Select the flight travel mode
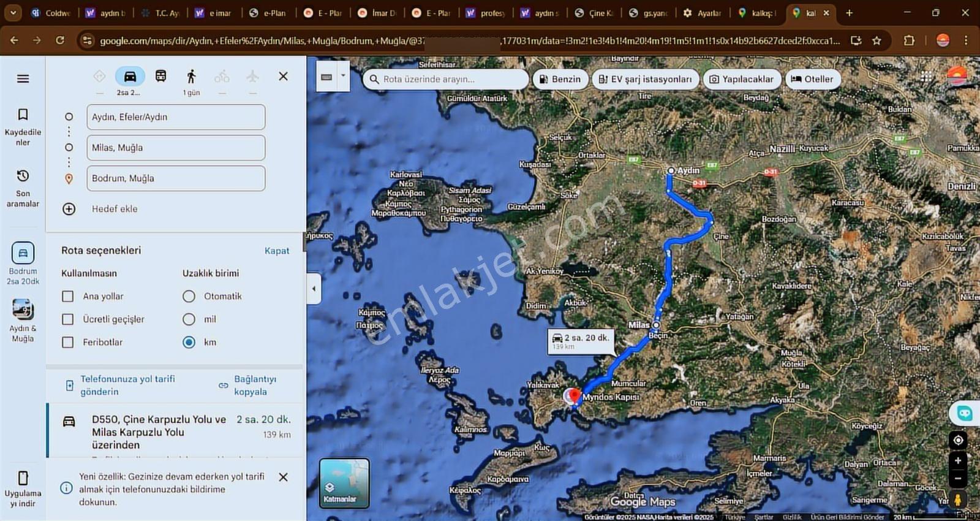The image size is (980, 521). 252,76
